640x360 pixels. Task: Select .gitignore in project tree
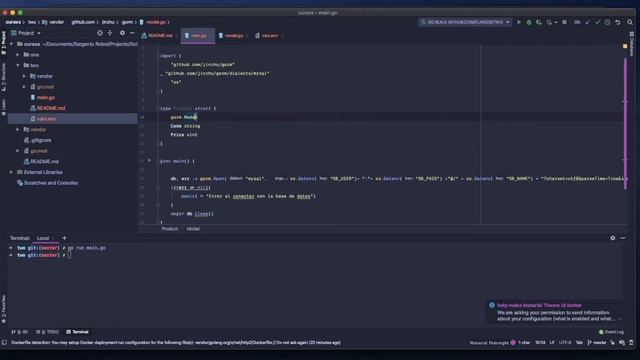click(x=41, y=140)
